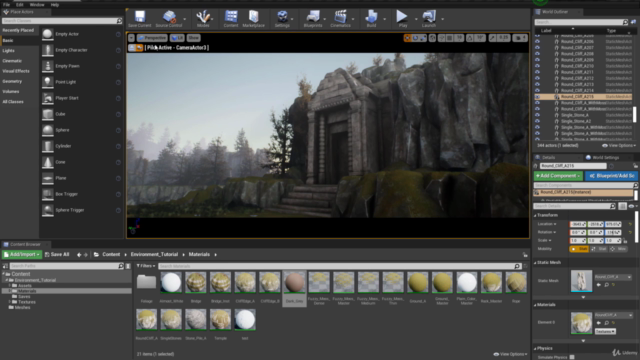
Task: Click the Show button in viewport
Action: (x=193, y=38)
